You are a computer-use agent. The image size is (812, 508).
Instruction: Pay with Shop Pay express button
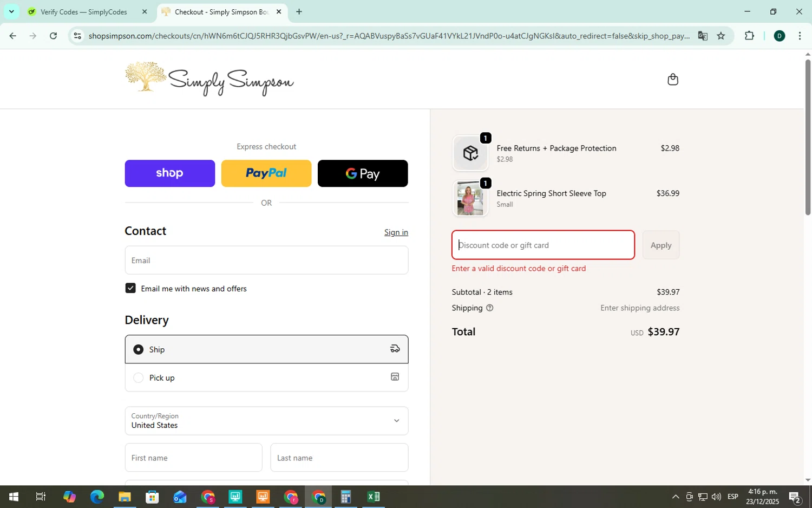coord(170,173)
